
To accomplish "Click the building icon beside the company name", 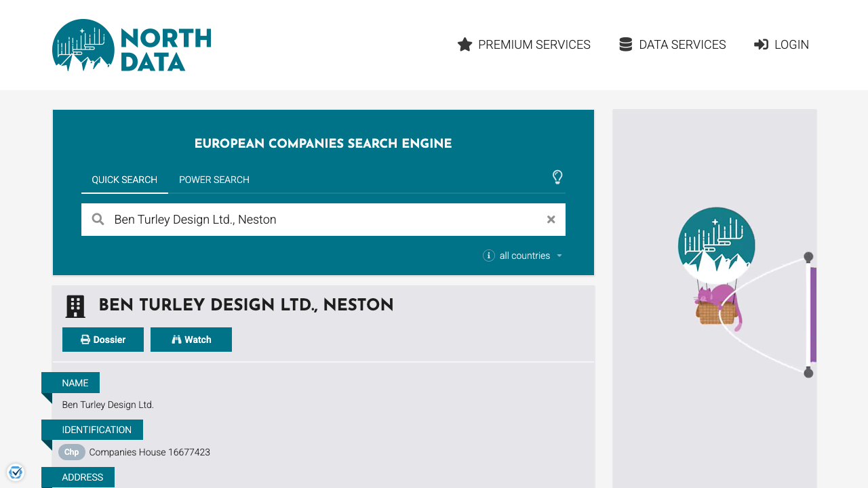I will (75, 306).
